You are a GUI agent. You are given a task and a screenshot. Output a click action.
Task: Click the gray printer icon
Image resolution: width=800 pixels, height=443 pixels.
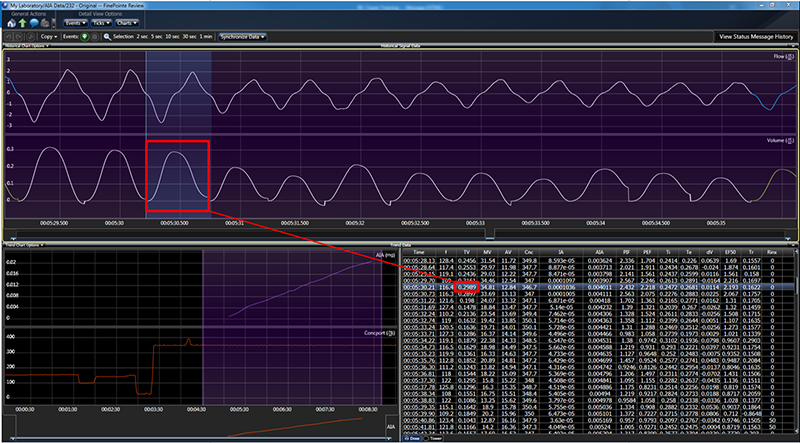tap(44, 23)
